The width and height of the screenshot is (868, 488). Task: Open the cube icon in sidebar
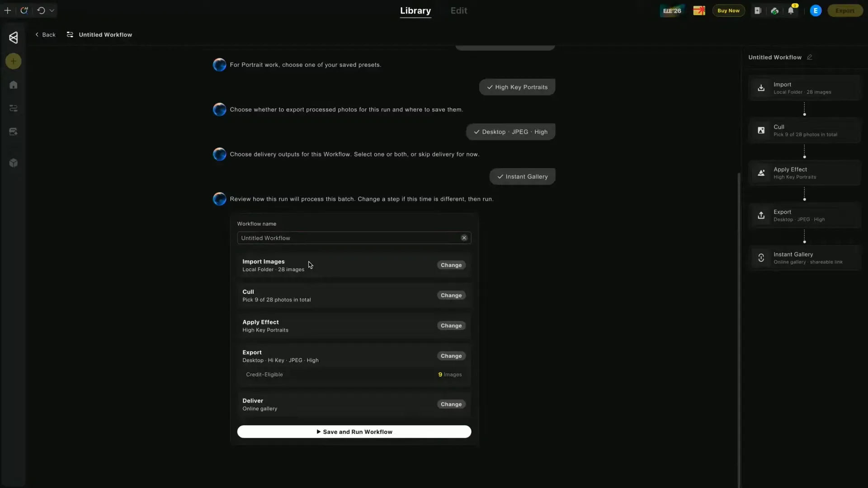point(14,163)
